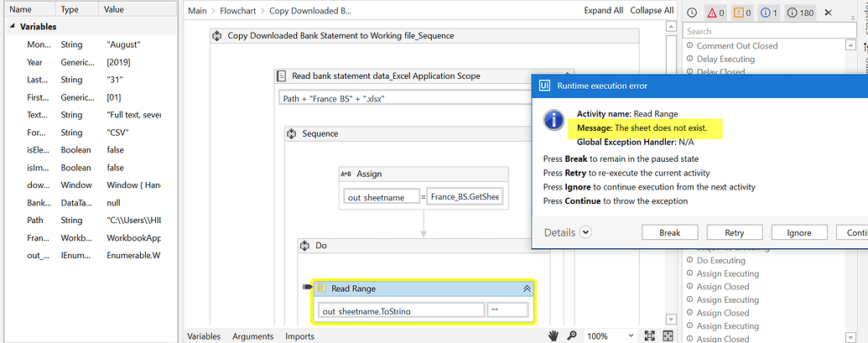Image resolution: width=868 pixels, height=343 pixels.
Task: Click the magnifier zoom icon
Action: coord(572,335)
